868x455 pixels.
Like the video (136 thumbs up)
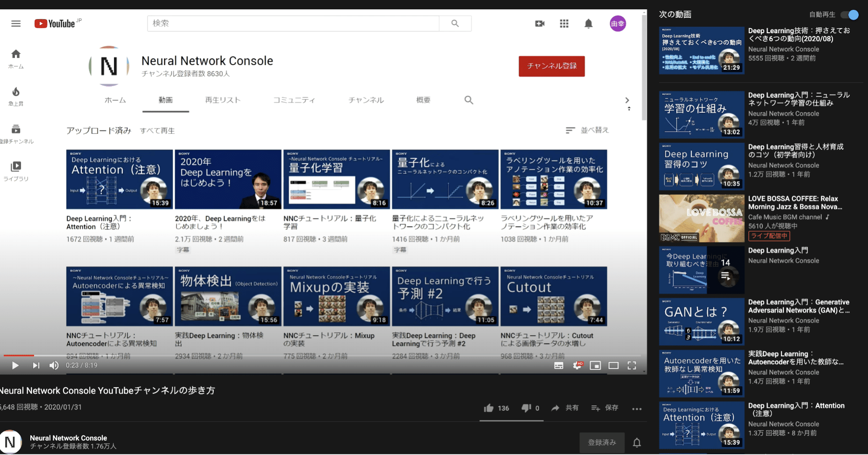point(496,408)
